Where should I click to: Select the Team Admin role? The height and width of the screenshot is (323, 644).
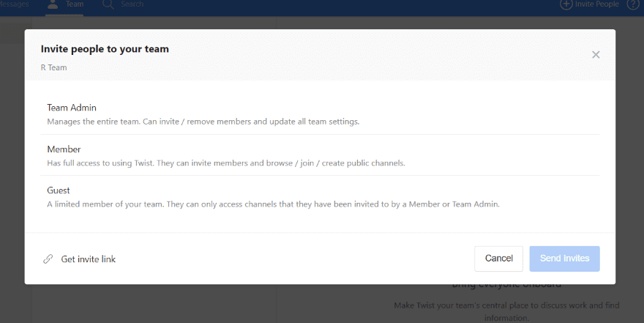72,108
